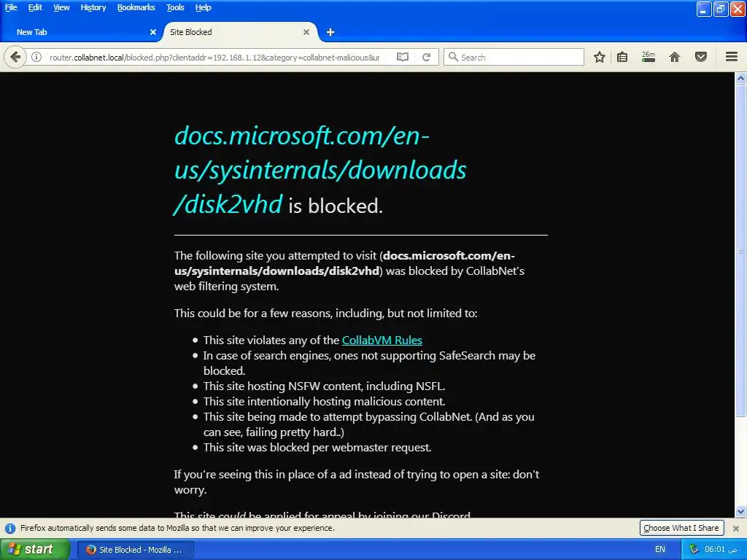Close the New Tab tab

tap(153, 32)
